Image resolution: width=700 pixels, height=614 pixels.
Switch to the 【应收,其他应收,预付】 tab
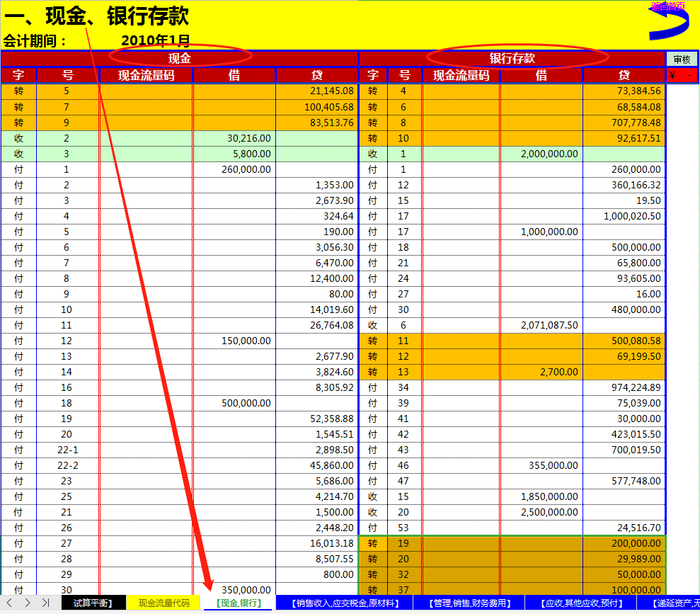(582, 603)
